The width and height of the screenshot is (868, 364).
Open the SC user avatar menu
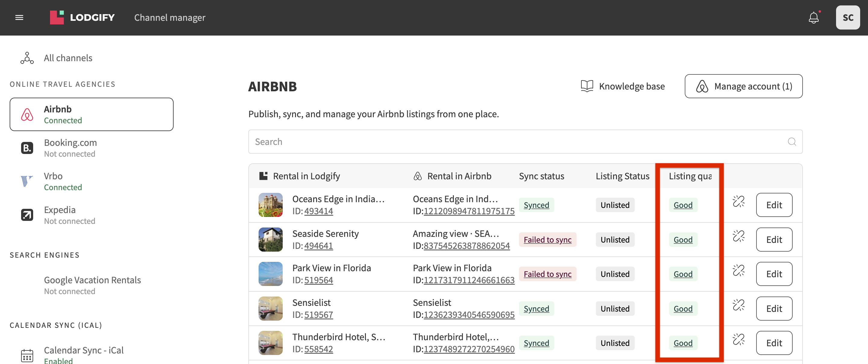pos(848,17)
